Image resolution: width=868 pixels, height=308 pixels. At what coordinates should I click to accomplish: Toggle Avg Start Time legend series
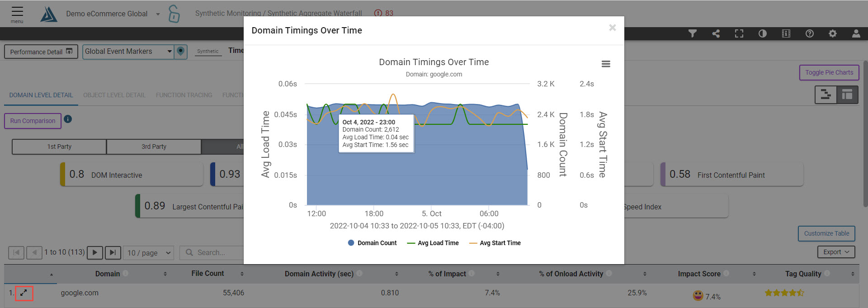495,243
